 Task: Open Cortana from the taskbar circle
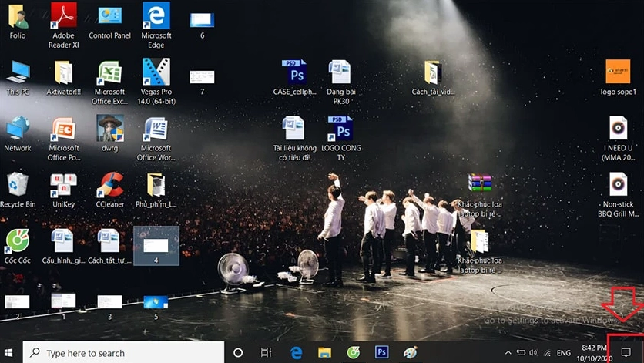click(x=238, y=352)
